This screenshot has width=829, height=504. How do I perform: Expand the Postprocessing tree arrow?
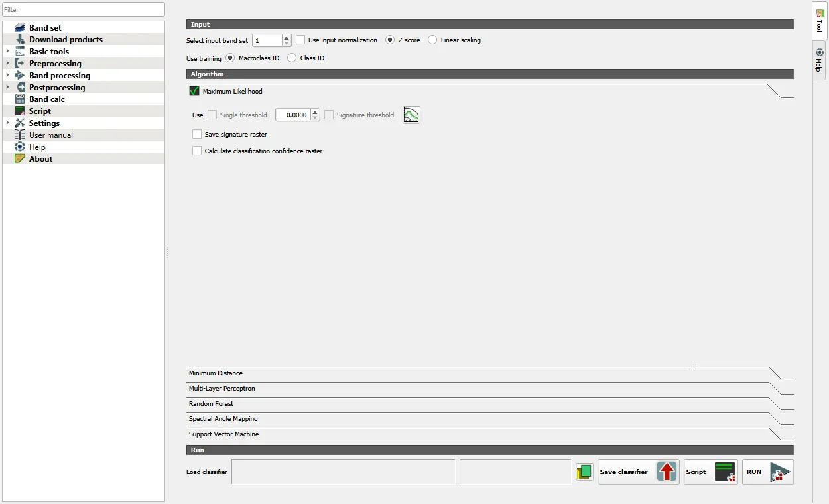click(7, 88)
